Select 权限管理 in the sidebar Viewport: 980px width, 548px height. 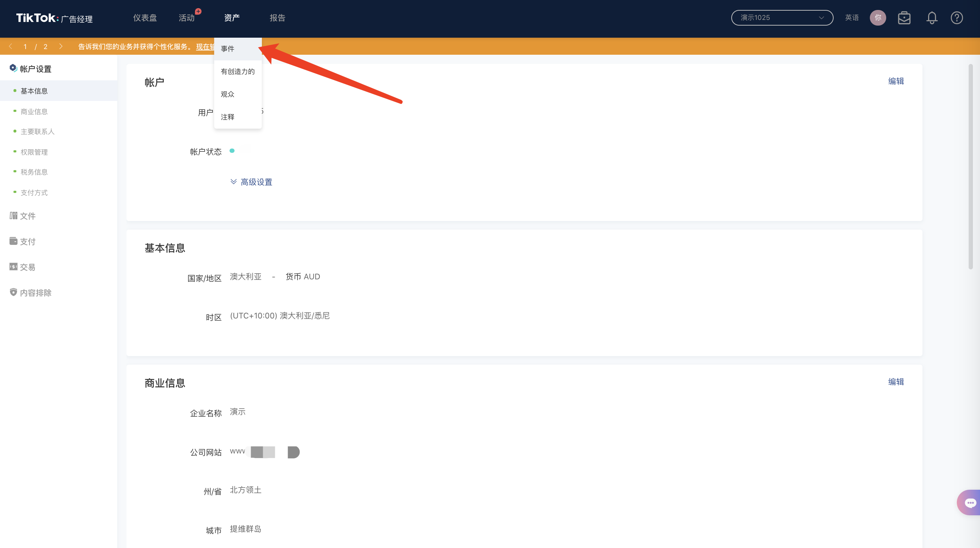click(34, 152)
